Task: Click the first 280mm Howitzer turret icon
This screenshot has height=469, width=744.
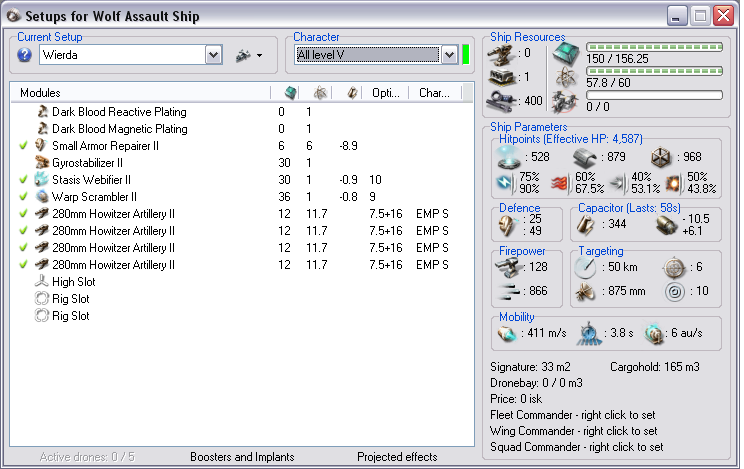Action: point(42,214)
